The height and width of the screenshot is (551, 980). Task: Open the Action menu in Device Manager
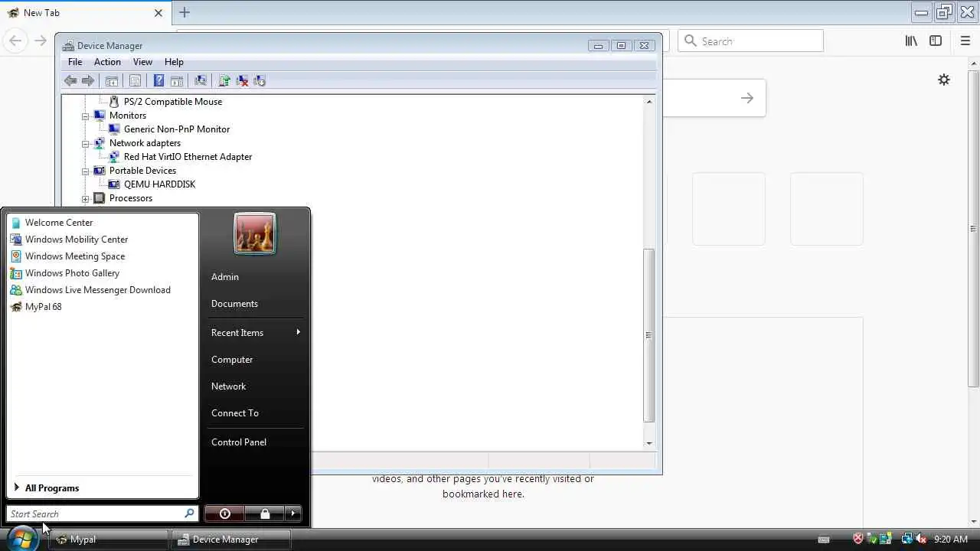click(x=107, y=62)
